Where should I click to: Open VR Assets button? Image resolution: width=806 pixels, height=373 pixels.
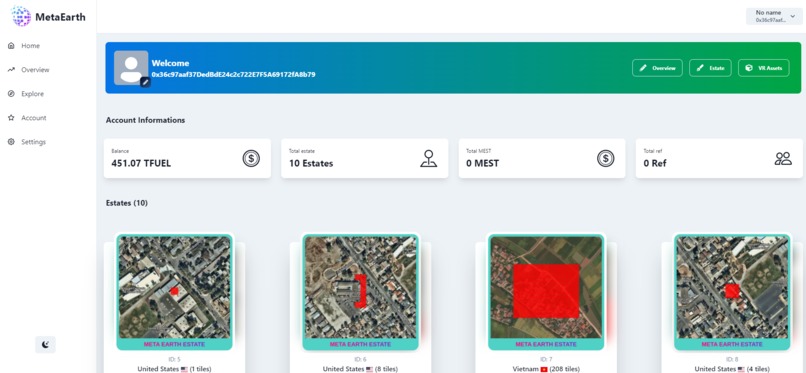point(763,68)
